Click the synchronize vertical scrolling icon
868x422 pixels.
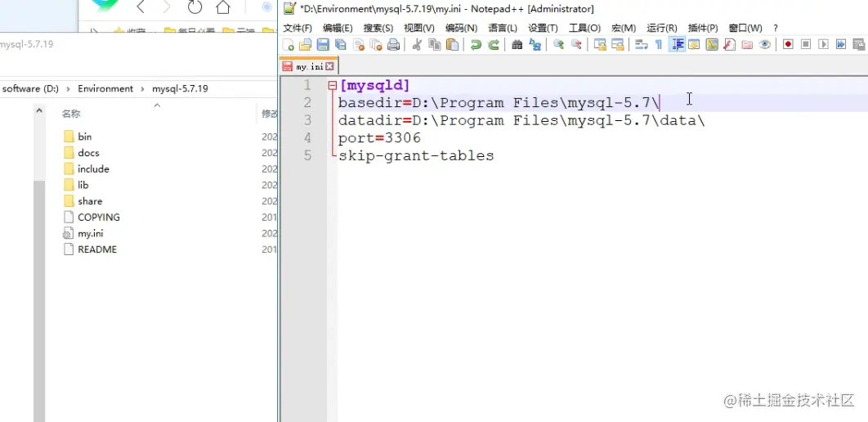coord(600,45)
